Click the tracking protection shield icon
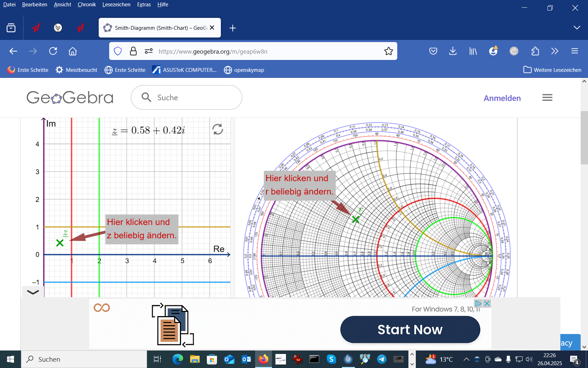Viewport: 588px width, 368px height. [118, 51]
